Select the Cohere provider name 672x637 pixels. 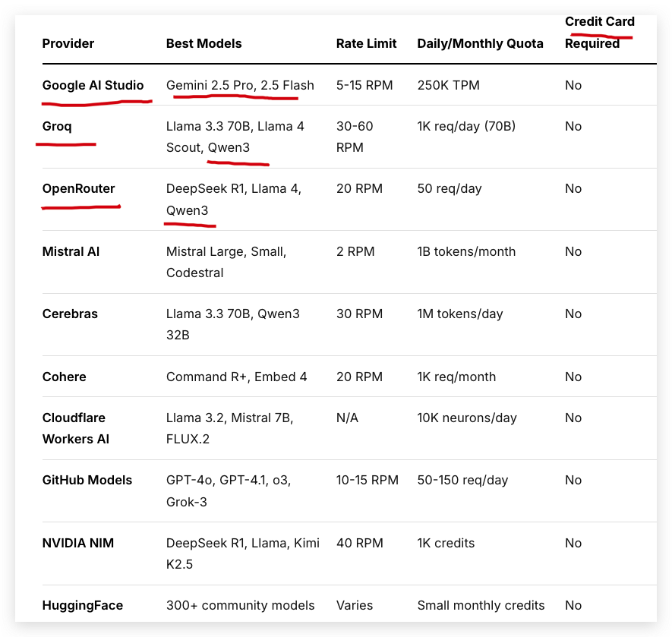click(65, 377)
